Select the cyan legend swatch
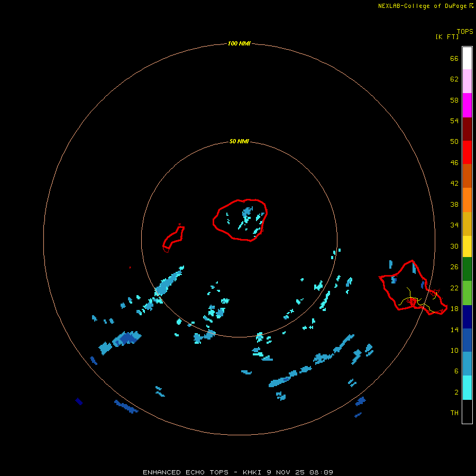The image size is (476, 476). (x=467, y=388)
